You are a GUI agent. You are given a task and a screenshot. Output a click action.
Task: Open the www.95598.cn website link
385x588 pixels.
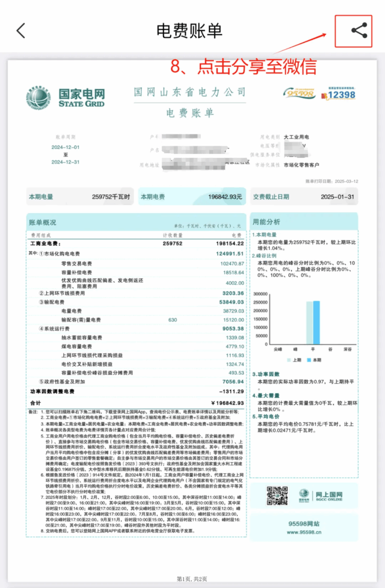304,531
